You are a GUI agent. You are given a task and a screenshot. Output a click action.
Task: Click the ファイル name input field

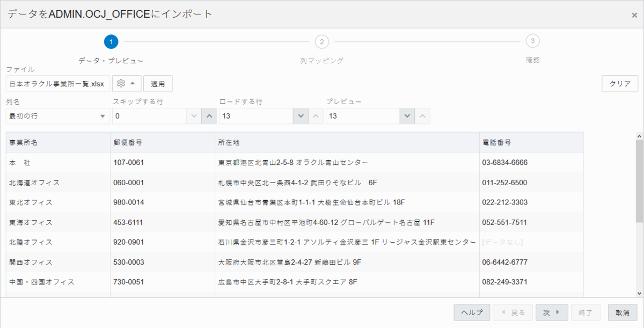56,83
